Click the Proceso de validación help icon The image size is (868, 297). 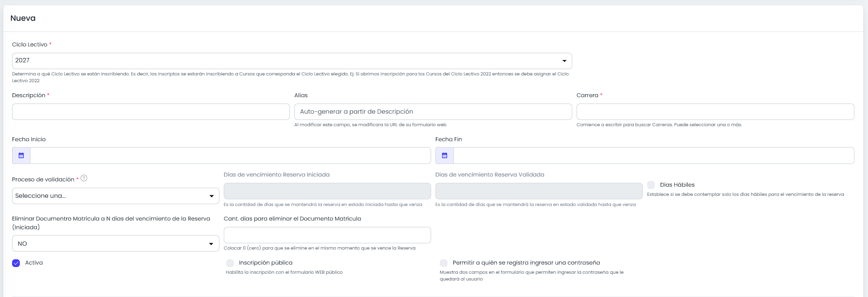[x=84, y=178]
